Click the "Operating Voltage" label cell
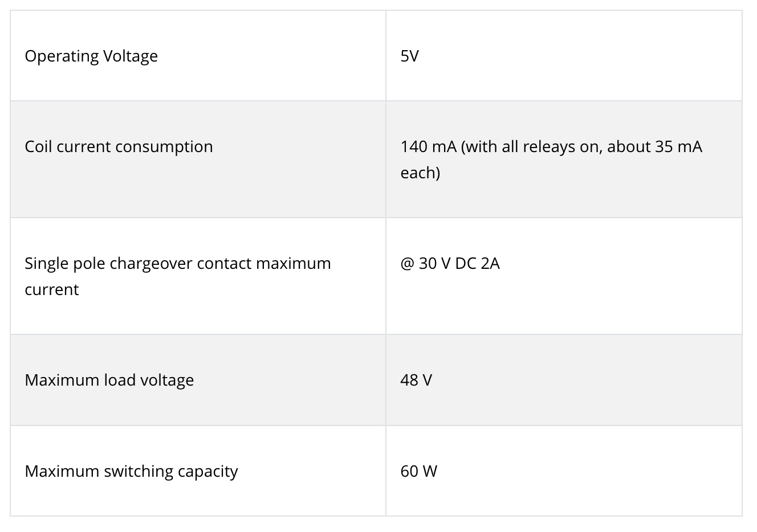 pos(91,56)
